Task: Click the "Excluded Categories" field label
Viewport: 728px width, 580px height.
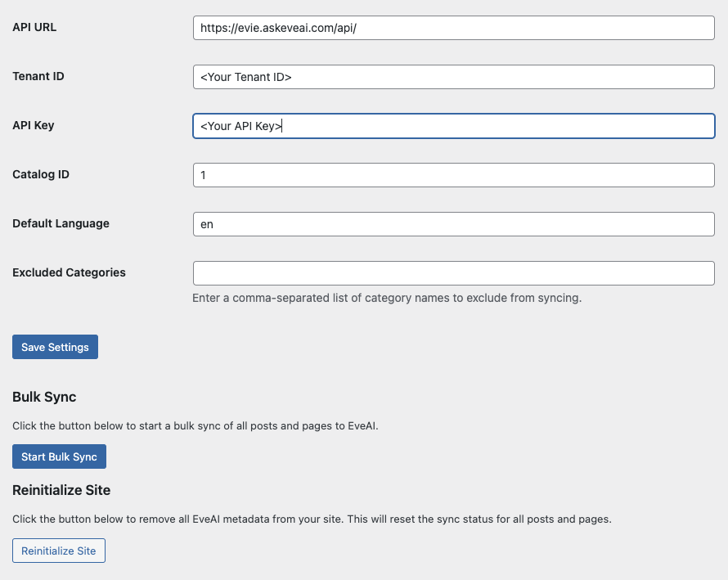Action: [69, 272]
